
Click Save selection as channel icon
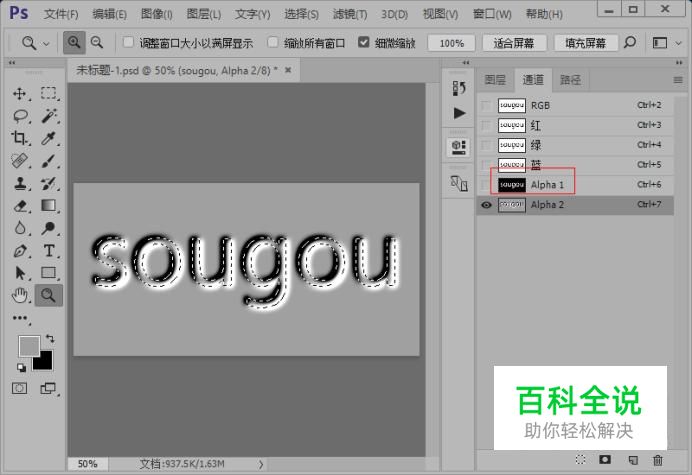tap(605, 460)
